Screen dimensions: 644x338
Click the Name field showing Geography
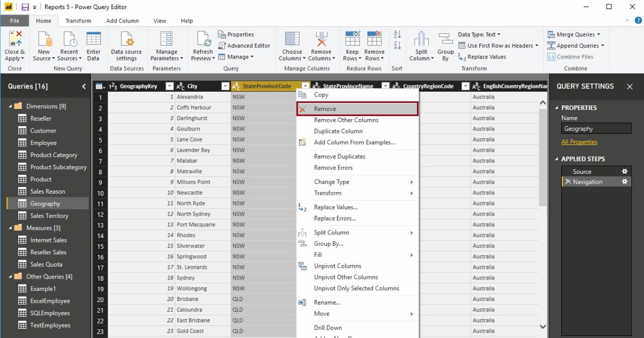coord(596,128)
